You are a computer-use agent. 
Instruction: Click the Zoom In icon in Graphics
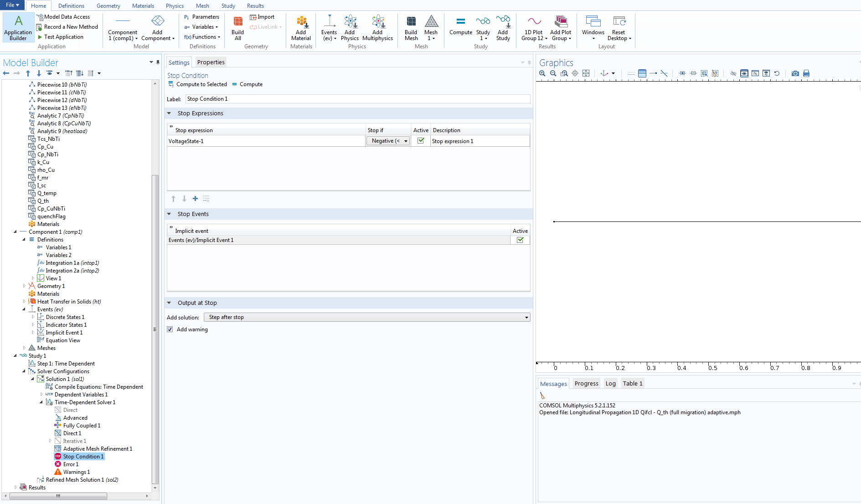(x=542, y=73)
